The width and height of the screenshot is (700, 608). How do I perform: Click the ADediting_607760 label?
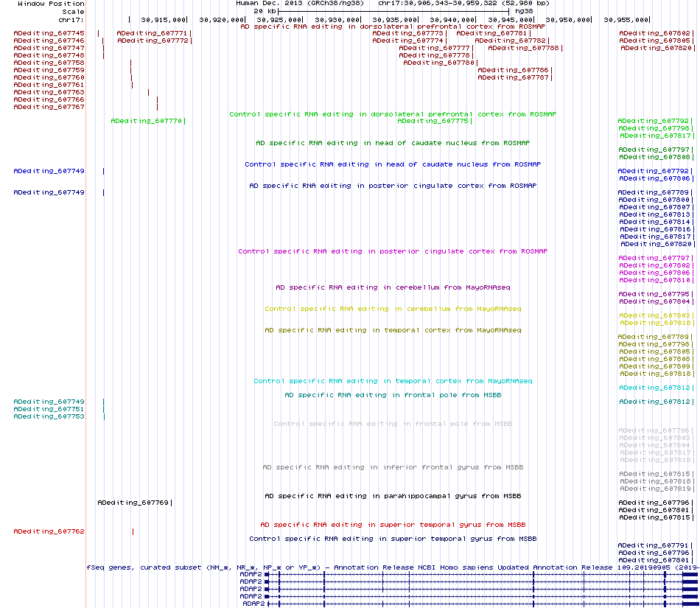tap(49, 77)
